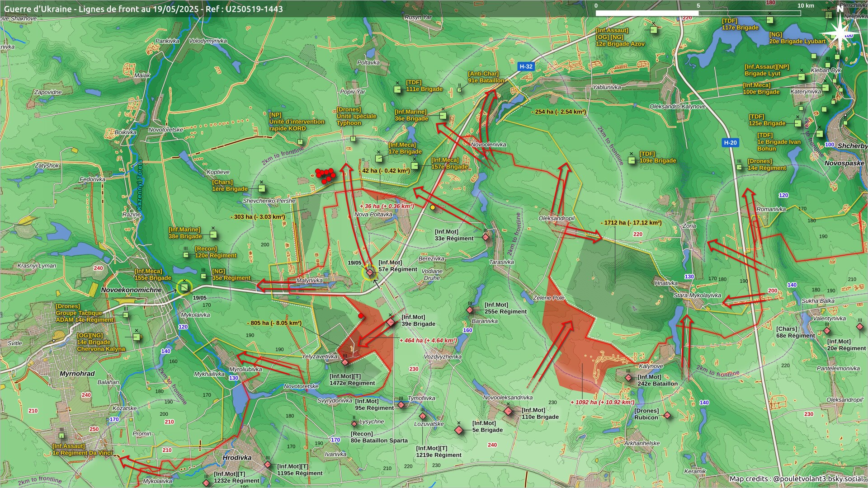
Task: Click the '- 303 ha (- 3.03 km²)' label
Action: click(x=258, y=217)
